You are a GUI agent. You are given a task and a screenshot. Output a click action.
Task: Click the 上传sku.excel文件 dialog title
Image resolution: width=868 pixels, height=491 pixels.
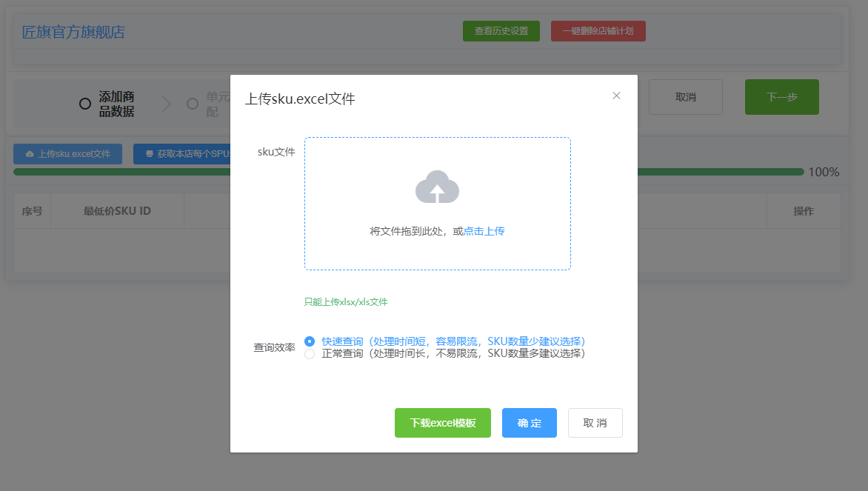tap(300, 99)
